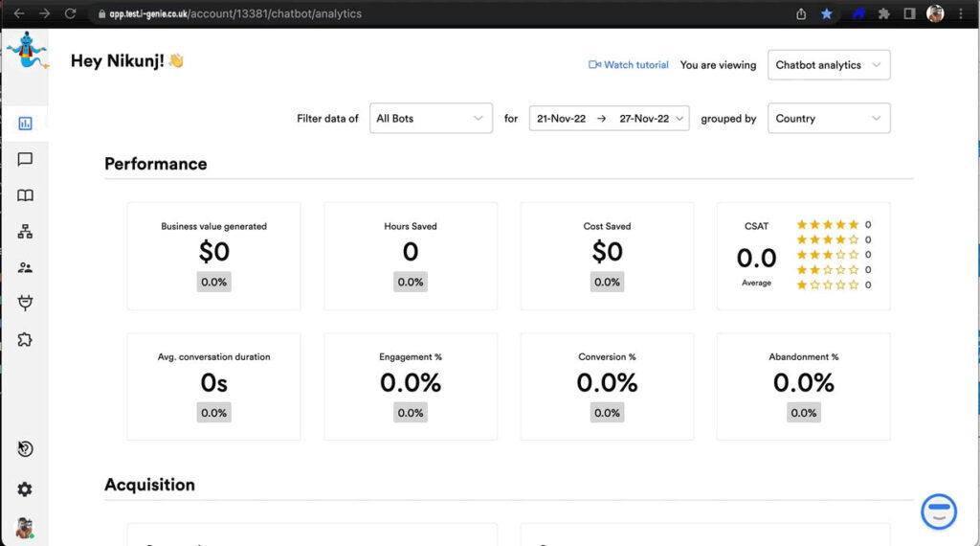Open the date range 21-Nov-22 to 27-Nov-22 selector

pos(609,119)
